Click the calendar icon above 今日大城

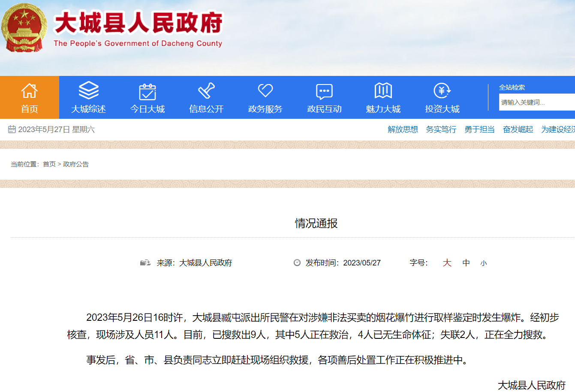tap(148, 91)
